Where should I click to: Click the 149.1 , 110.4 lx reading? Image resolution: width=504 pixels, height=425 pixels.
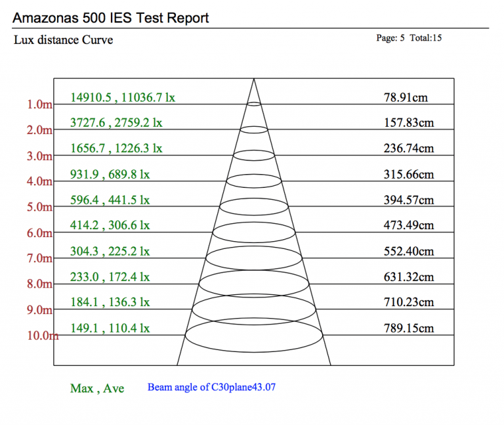pos(110,328)
